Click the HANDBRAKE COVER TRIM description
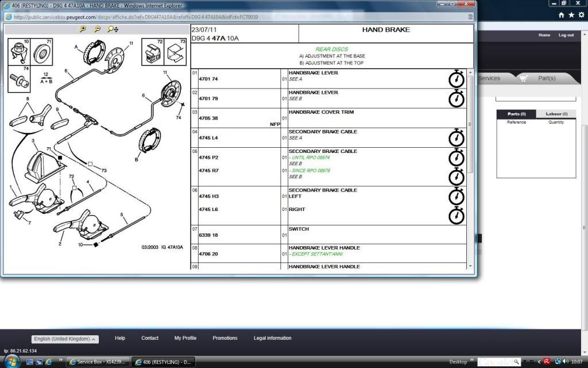 [x=321, y=112]
